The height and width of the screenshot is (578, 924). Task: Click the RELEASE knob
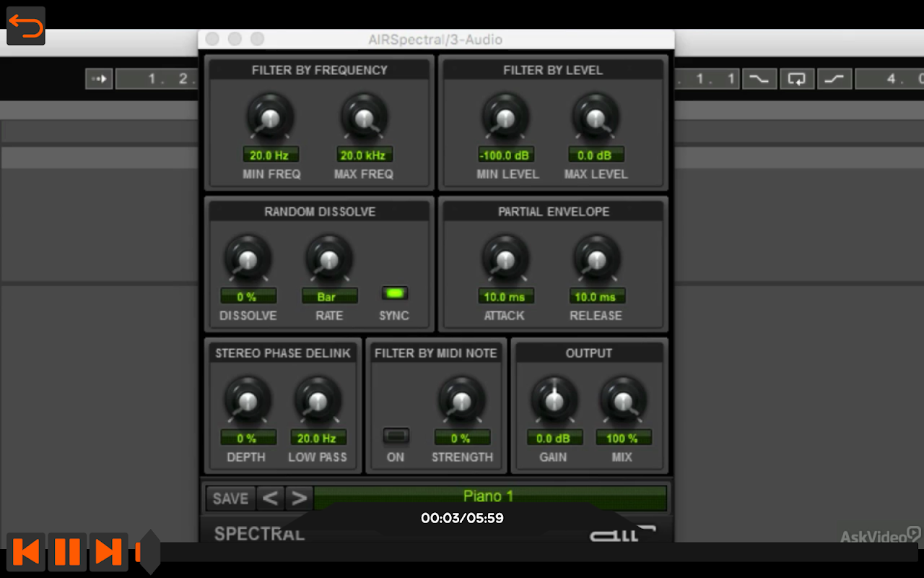[x=596, y=259]
